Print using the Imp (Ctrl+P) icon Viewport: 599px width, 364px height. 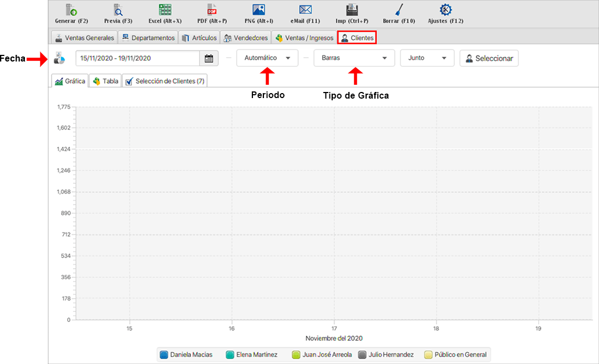point(352,10)
